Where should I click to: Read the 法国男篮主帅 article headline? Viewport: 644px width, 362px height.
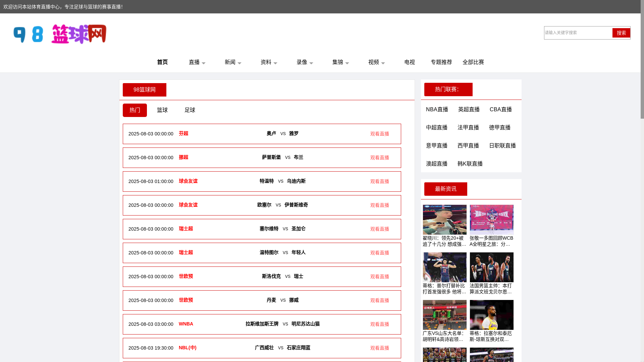pos(491,289)
